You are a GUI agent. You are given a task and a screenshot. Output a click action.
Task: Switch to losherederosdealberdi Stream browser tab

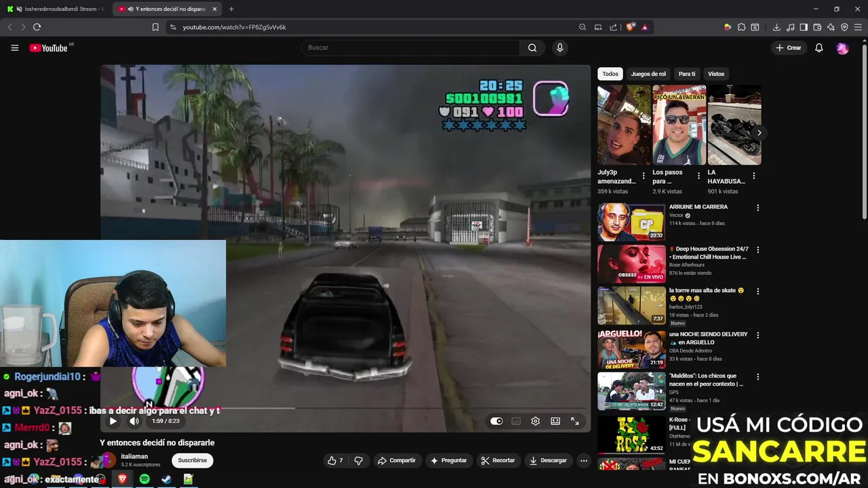(x=56, y=9)
